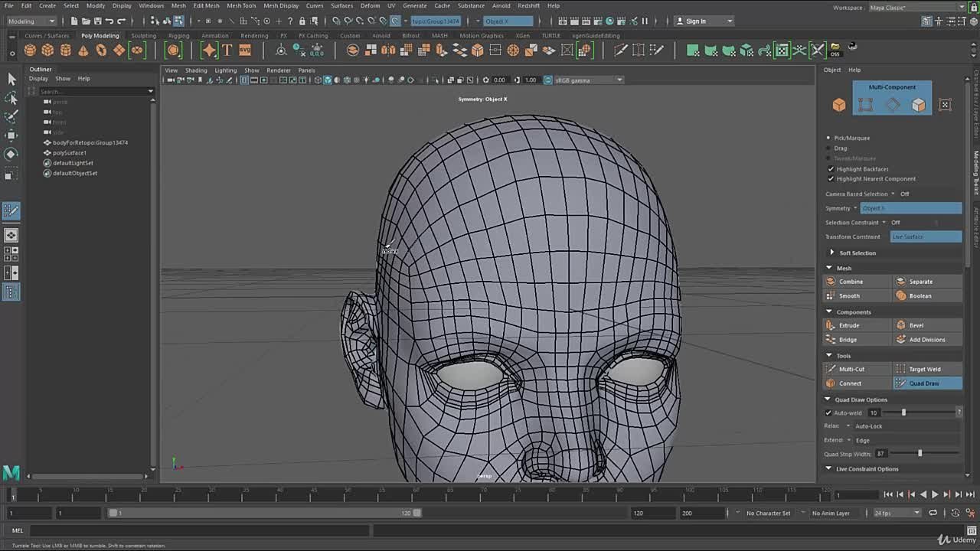This screenshot has height=551, width=980.
Task: Select the polygon Type text tool icon
Action: pos(227,51)
